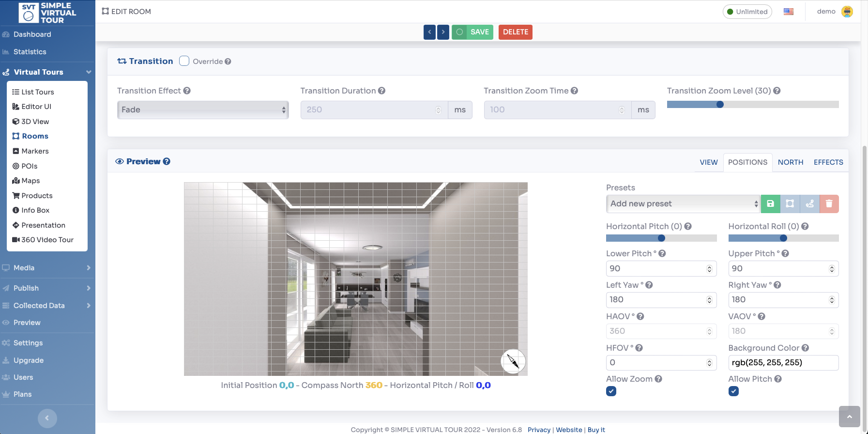The height and width of the screenshot is (434, 868).
Task: Uncheck the Allow Pitch checkbox
Action: coord(733,391)
